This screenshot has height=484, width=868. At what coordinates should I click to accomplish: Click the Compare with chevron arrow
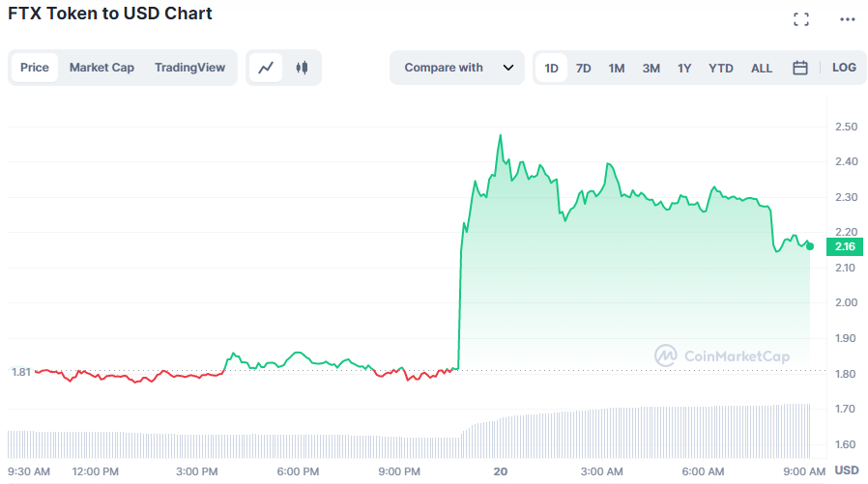(507, 68)
